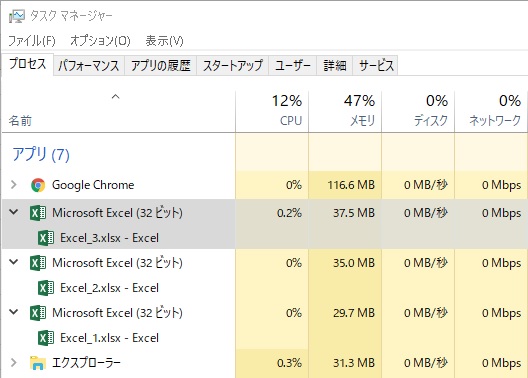Click the Excel_1.xlsx file icon
528x378 pixels.
46,338
